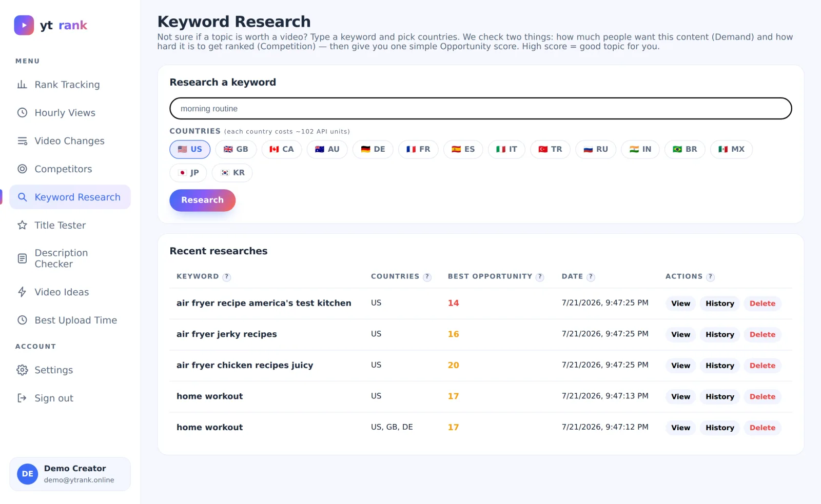Open History for air fryer chicken recipes juicy
The width and height of the screenshot is (821, 504).
[720, 366]
